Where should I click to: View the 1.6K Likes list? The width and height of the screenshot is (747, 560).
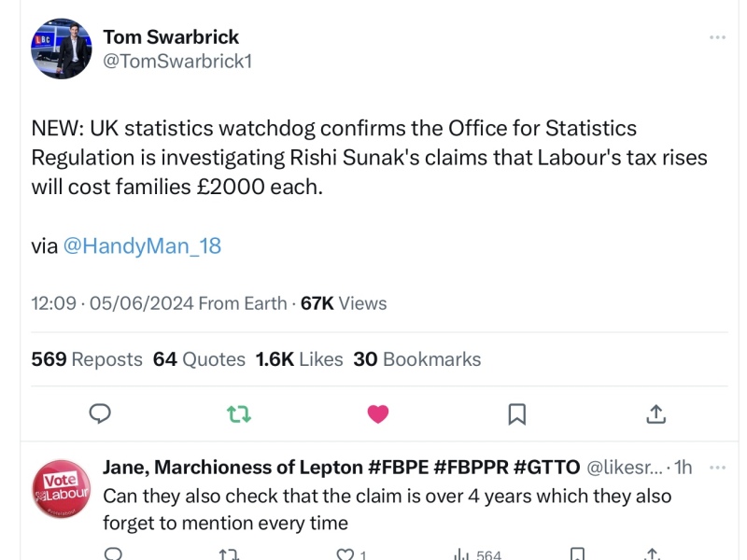coord(299,359)
